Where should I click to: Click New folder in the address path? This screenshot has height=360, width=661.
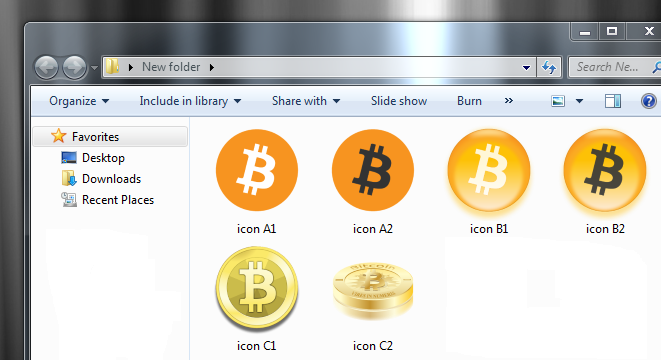[x=171, y=67]
